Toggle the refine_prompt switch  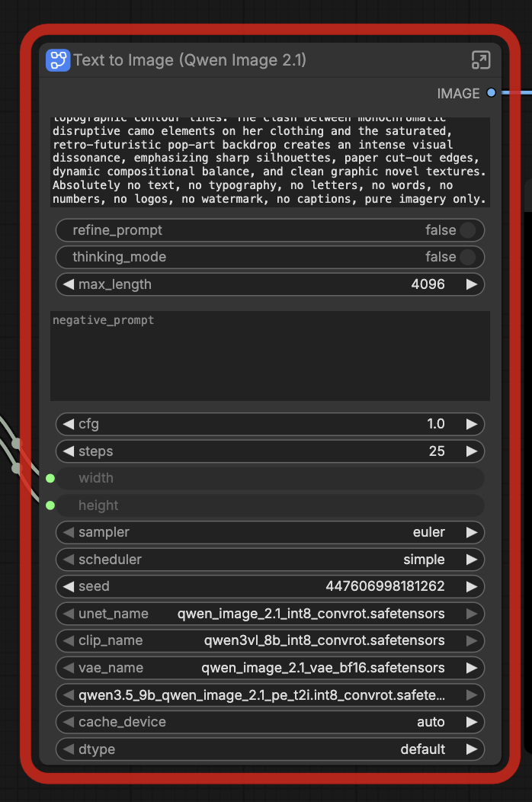point(467,230)
